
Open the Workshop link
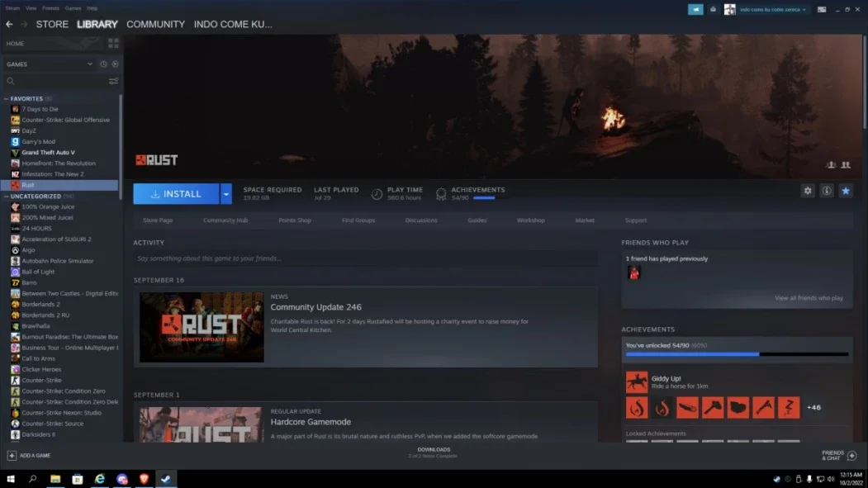531,220
